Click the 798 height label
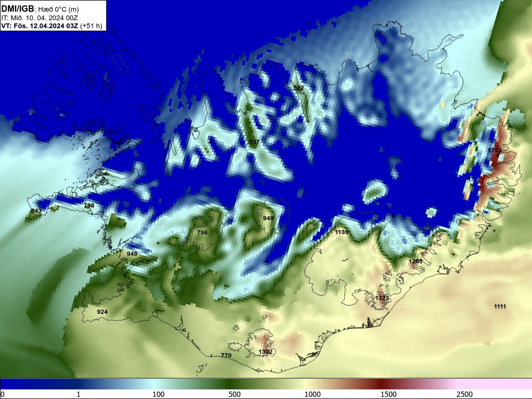The height and width of the screenshot is (399, 532). 89,205
